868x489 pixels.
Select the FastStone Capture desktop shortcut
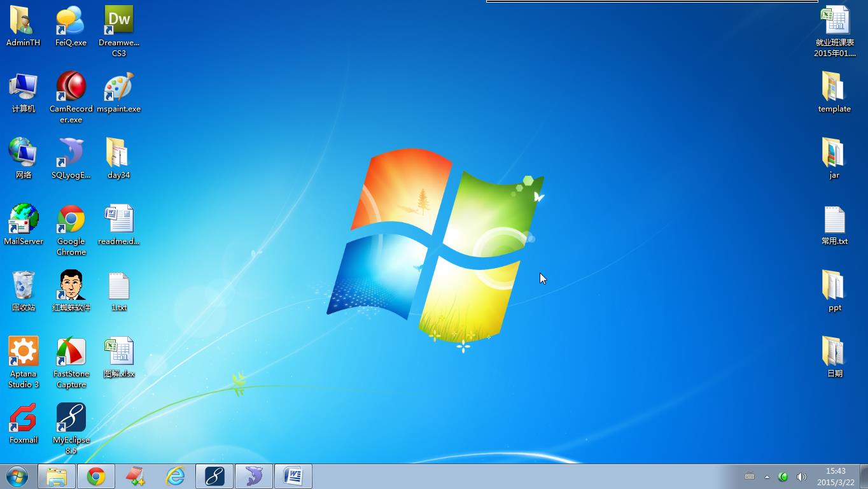71,352
